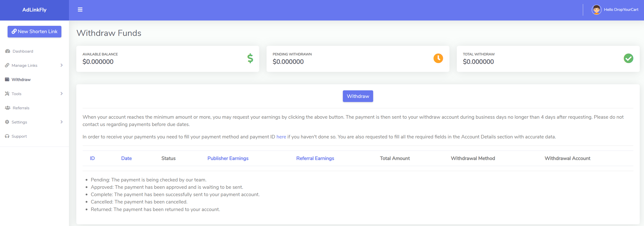Click the AdLinkFly logo text
This screenshot has width=644, height=226.
pyautogui.click(x=34, y=10)
